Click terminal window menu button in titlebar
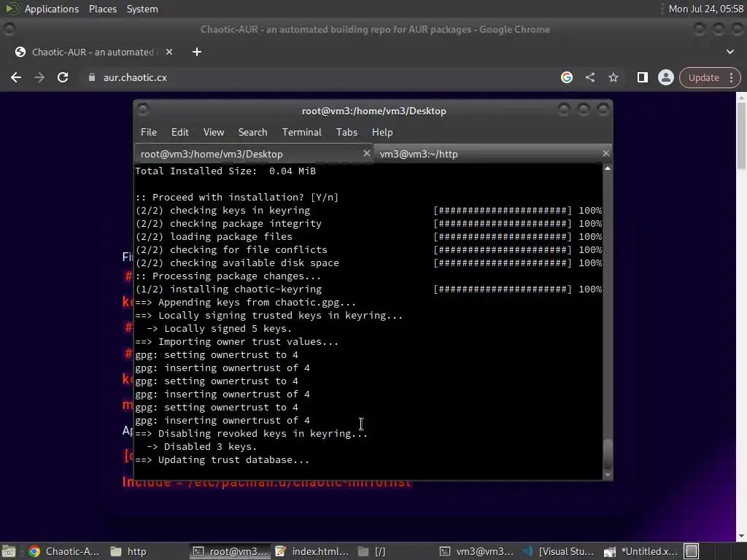747x560 pixels. click(x=143, y=110)
